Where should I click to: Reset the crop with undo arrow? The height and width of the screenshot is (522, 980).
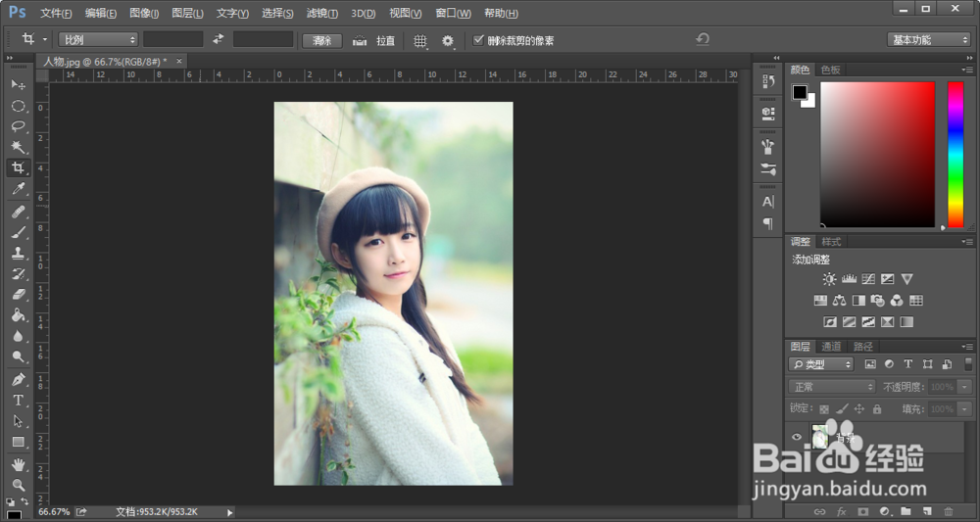click(703, 40)
